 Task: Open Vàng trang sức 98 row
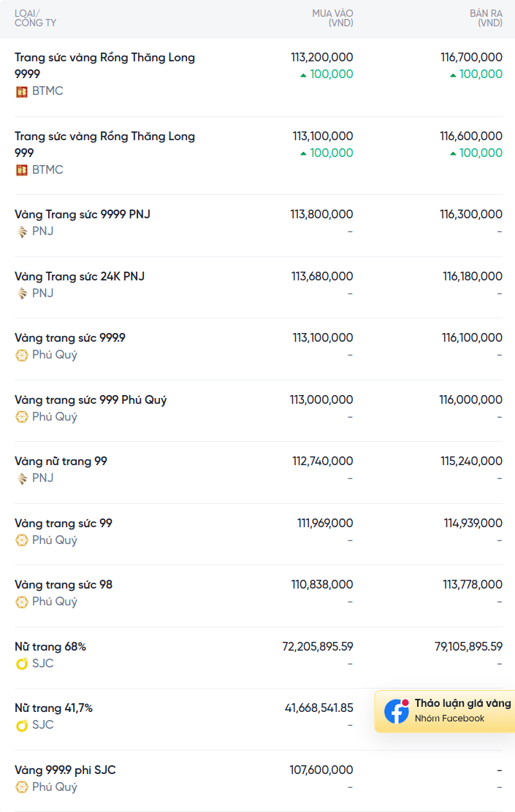click(259, 596)
